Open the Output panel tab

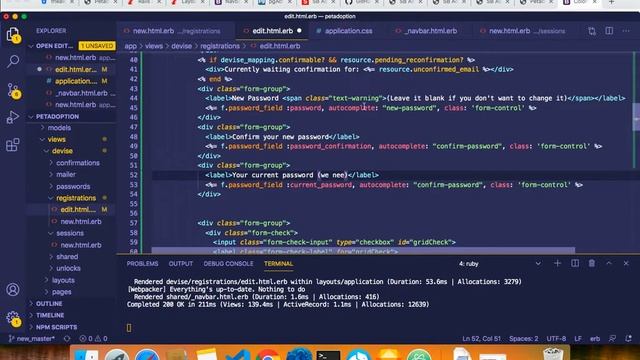pyautogui.click(x=181, y=264)
